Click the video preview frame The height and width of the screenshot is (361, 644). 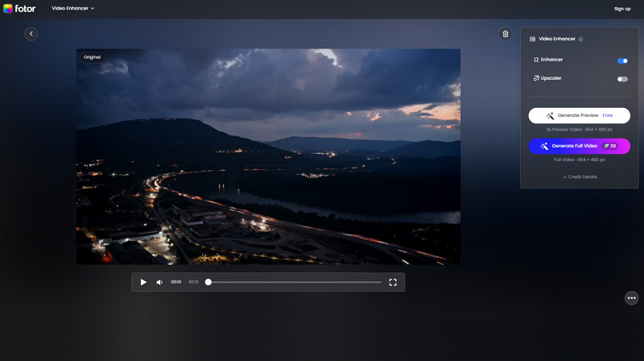[268, 161]
